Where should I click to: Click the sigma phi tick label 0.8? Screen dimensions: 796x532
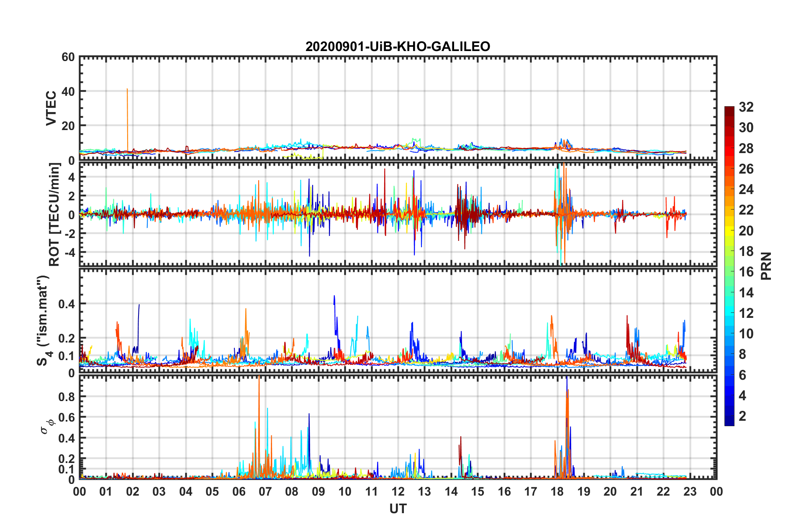tap(66, 396)
